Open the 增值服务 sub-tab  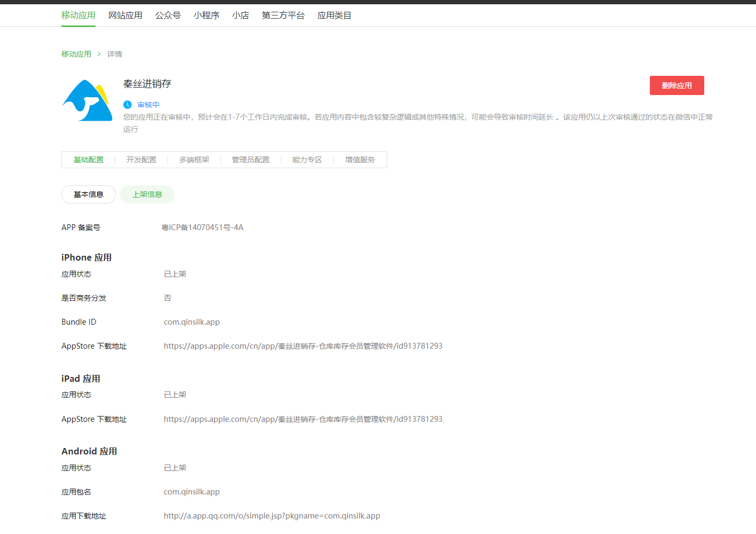coord(360,160)
